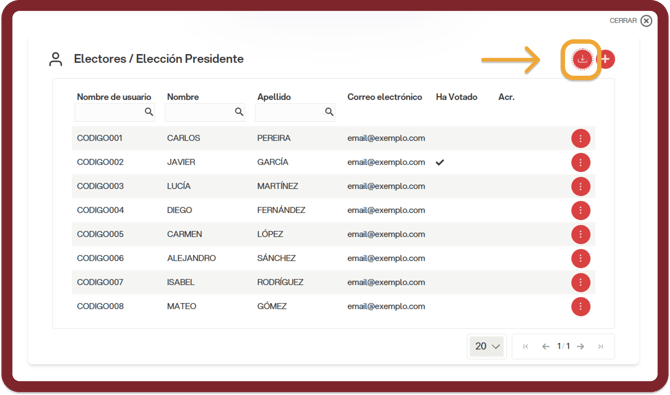
Task: Click the Nombre de usuario search field
Action: pos(115,112)
